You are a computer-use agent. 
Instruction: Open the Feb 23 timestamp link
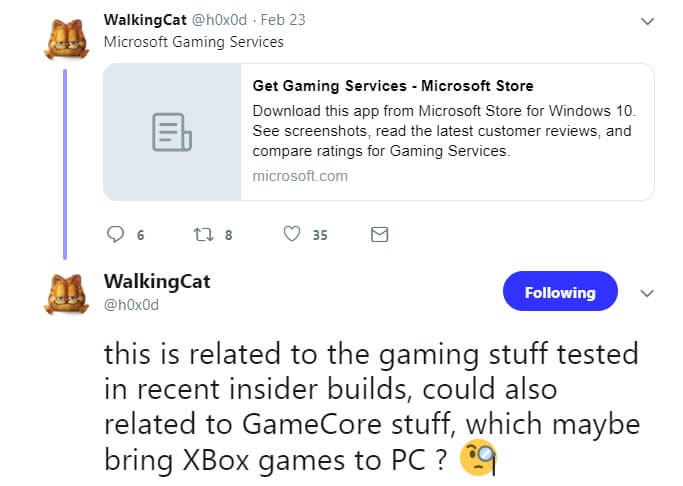[x=283, y=20]
